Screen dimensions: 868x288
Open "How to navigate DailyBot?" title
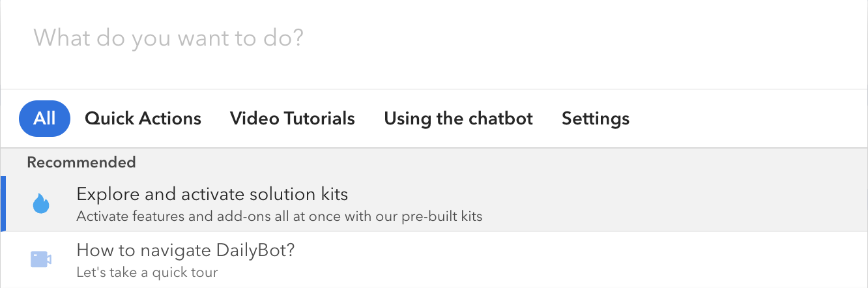(186, 250)
